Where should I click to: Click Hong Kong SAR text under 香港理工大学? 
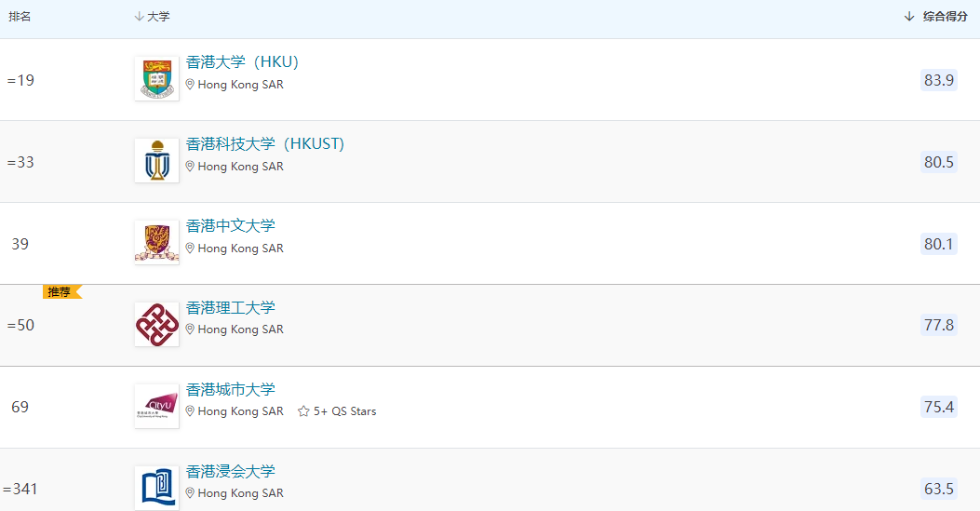click(x=241, y=329)
